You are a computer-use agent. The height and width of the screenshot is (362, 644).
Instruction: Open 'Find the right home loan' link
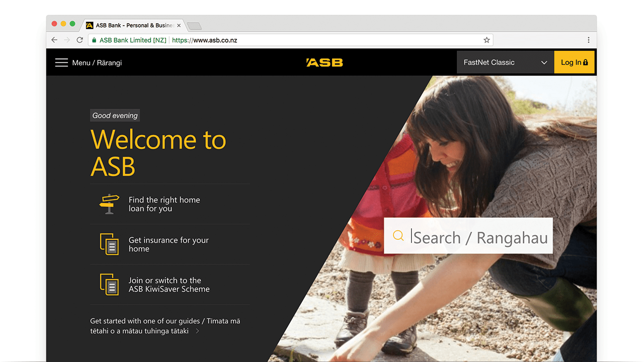(164, 204)
